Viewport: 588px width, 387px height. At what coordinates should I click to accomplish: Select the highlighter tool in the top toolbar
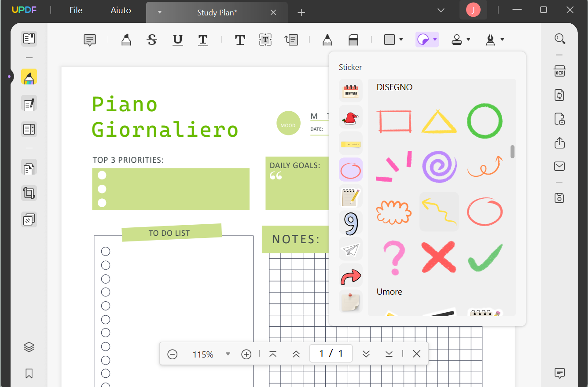pos(126,40)
